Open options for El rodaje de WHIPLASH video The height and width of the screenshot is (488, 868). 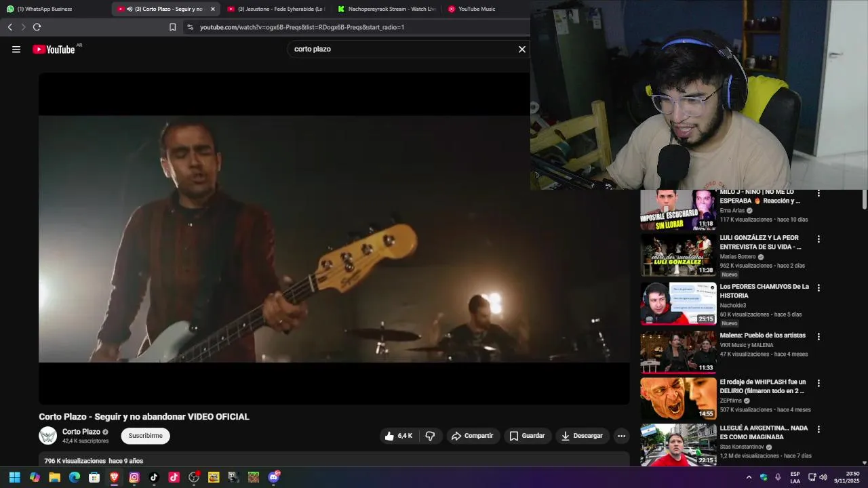pyautogui.click(x=818, y=383)
